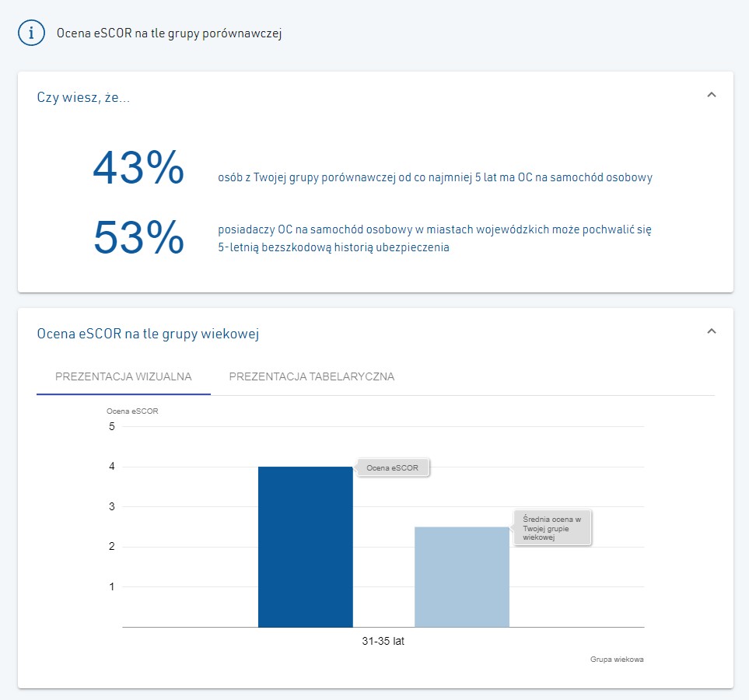The width and height of the screenshot is (749, 700).
Task: Click the 'Ocena eSCOR' tooltip label
Action: [x=392, y=467]
